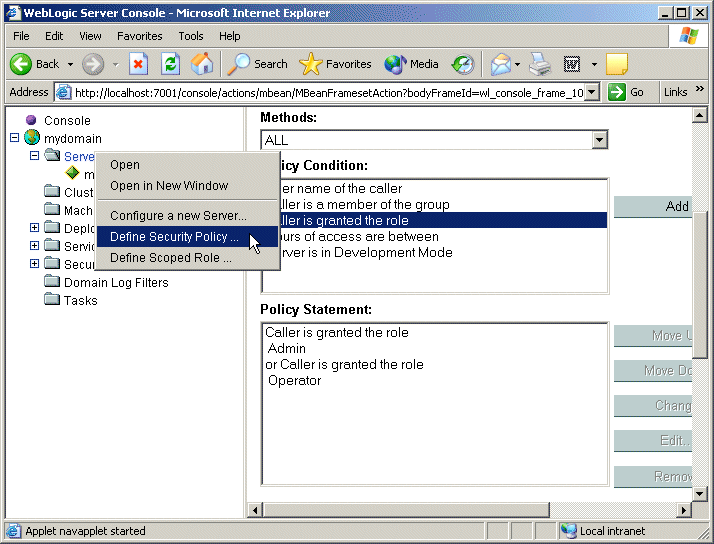The height and width of the screenshot is (544, 714).
Task: Click the Clusters folder icon
Action: tap(52, 191)
